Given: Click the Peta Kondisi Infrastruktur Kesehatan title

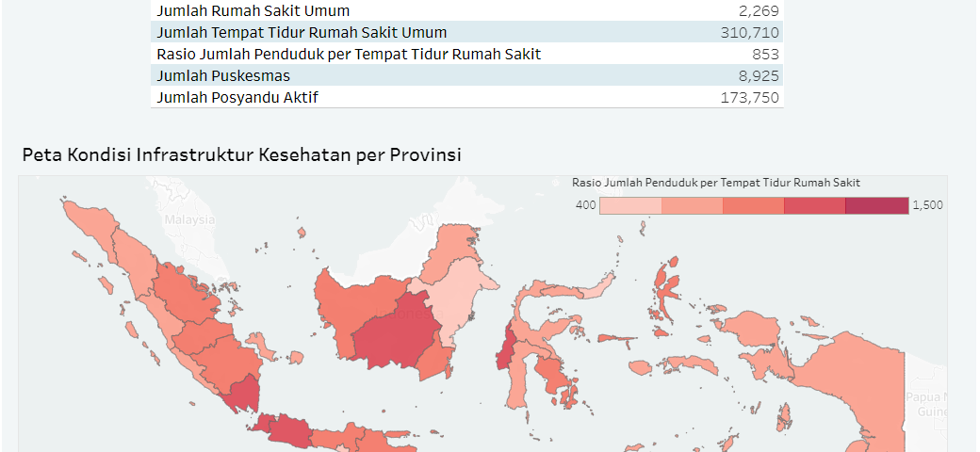Looking at the screenshot, I should (242, 154).
